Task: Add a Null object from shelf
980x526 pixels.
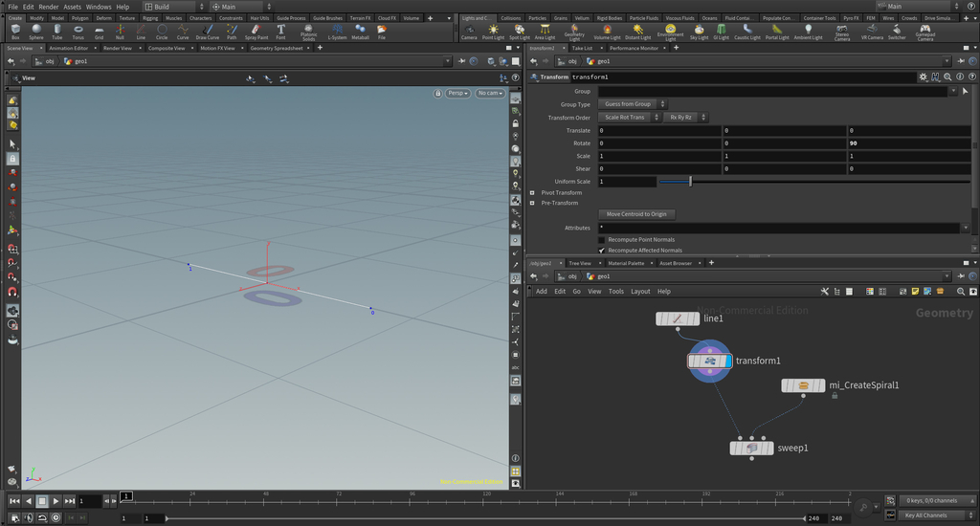Action: 120,32
